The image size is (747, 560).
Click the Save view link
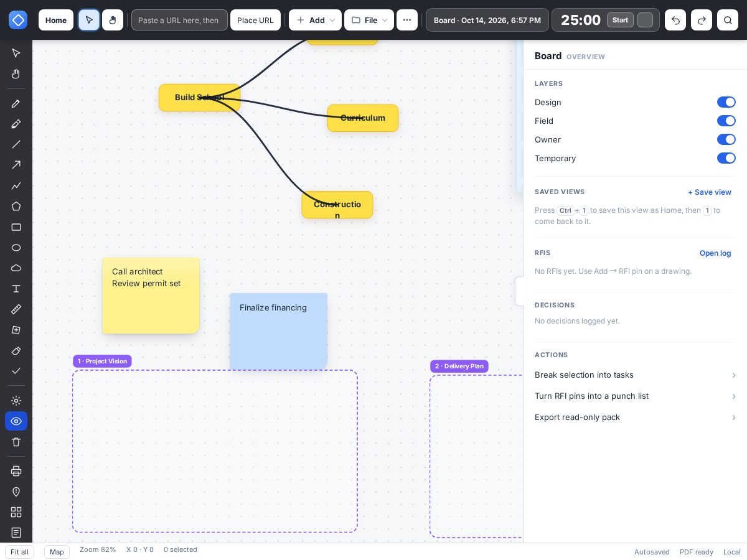coord(710,192)
